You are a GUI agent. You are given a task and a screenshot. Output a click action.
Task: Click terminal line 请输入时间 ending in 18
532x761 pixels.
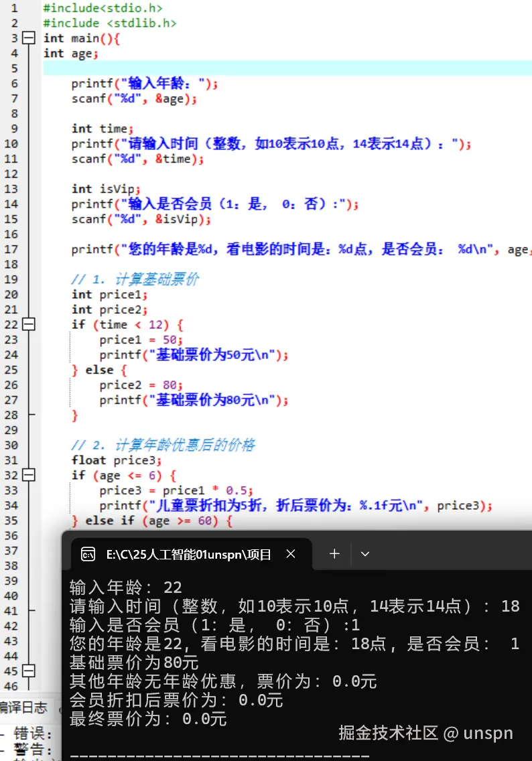pyautogui.click(x=295, y=606)
